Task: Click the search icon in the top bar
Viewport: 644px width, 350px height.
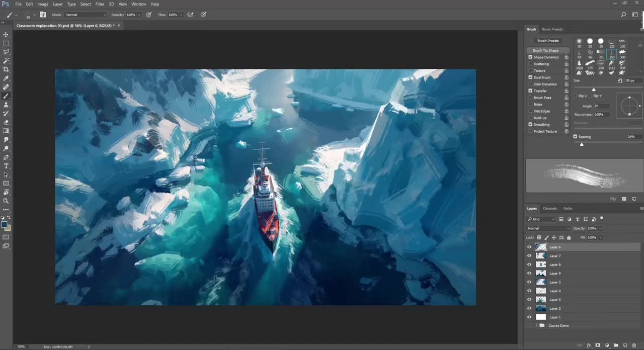Action: [623, 15]
